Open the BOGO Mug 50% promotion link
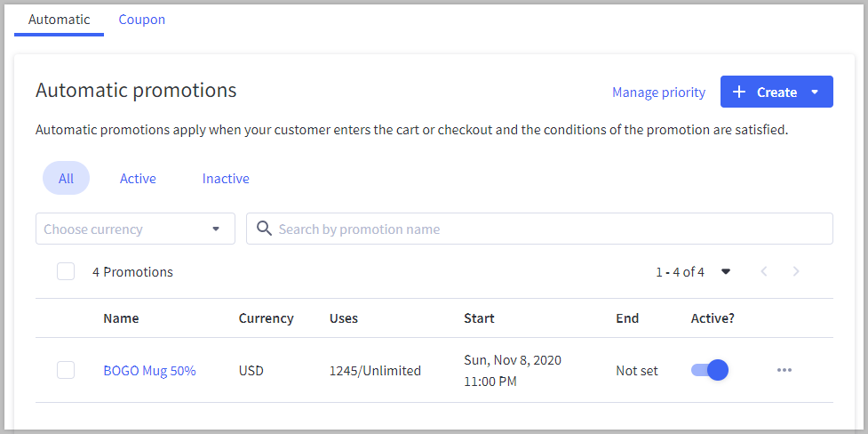 (x=150, y=371)
